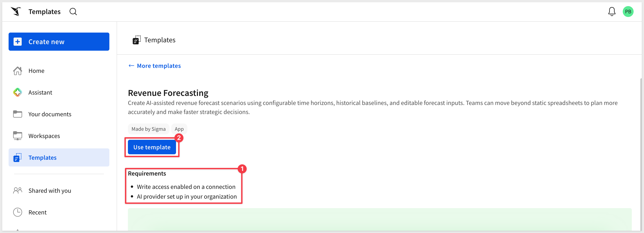Viewport: 644px width, 233px height.
Task: Open notifications bell
Action: (611, 12)
